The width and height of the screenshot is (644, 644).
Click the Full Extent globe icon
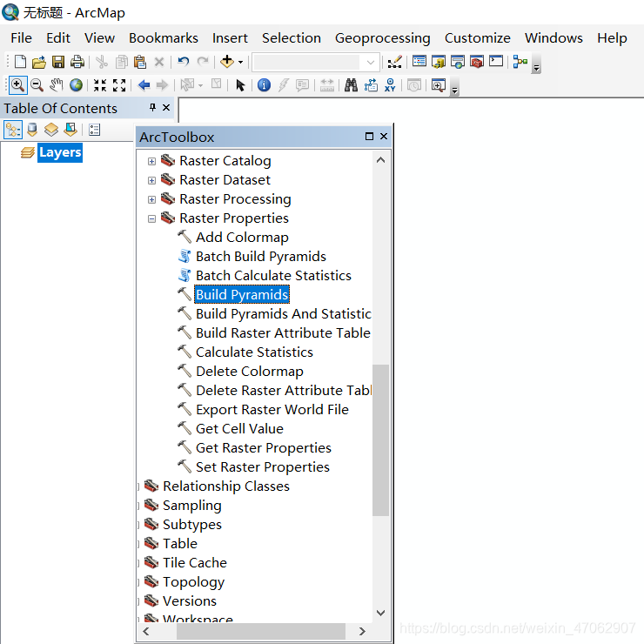(76, 85)
